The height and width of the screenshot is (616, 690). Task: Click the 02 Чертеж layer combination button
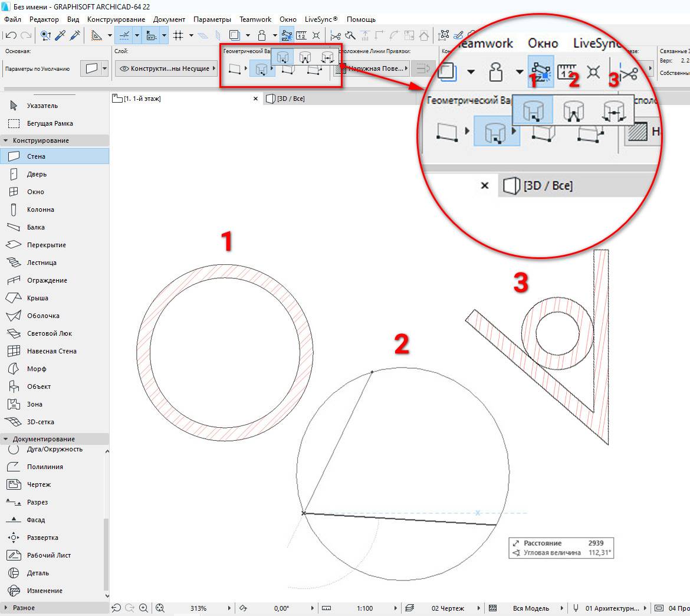448,608
